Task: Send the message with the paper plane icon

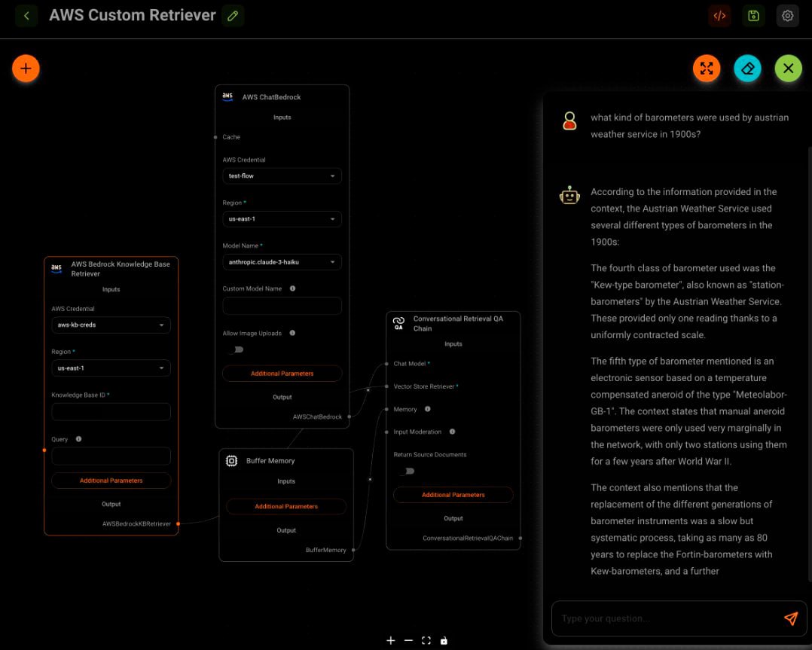Action: (791, 618)
